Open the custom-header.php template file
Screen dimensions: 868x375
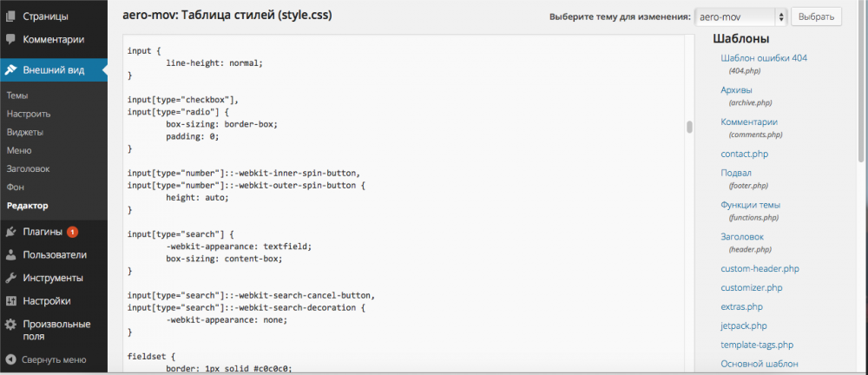point(759,269)
